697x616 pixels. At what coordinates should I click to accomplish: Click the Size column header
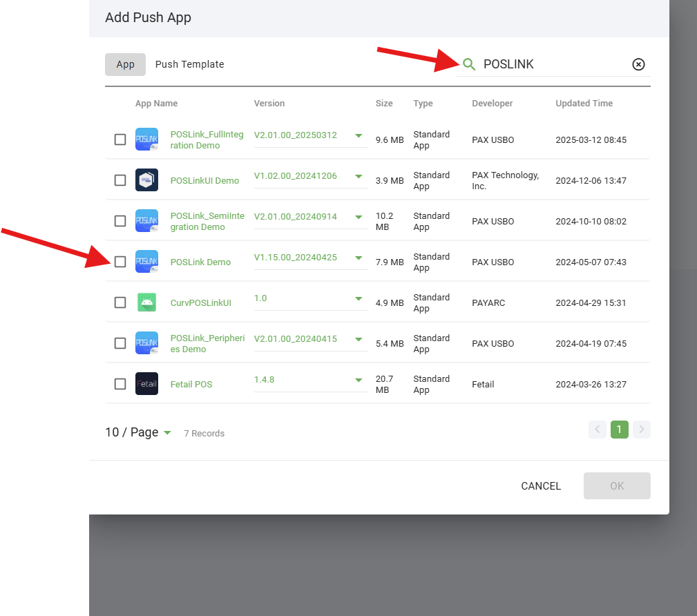(x=384, y=103)
